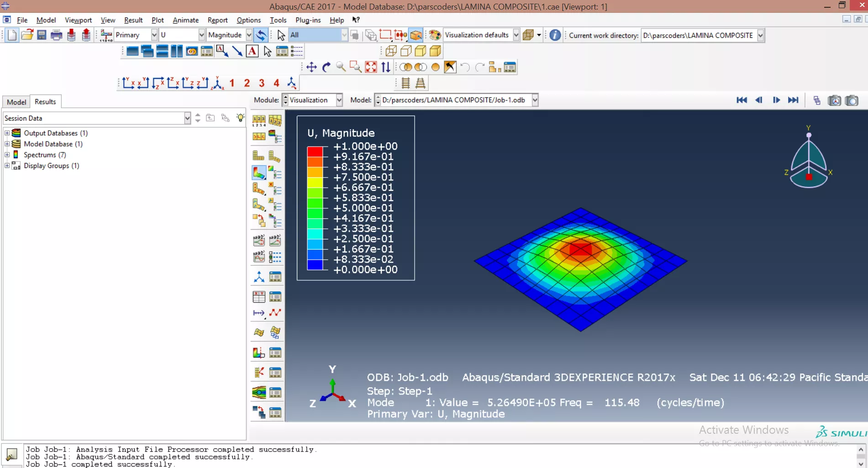Toggle perspective view (converging rails icon)

tap(420, 84)
